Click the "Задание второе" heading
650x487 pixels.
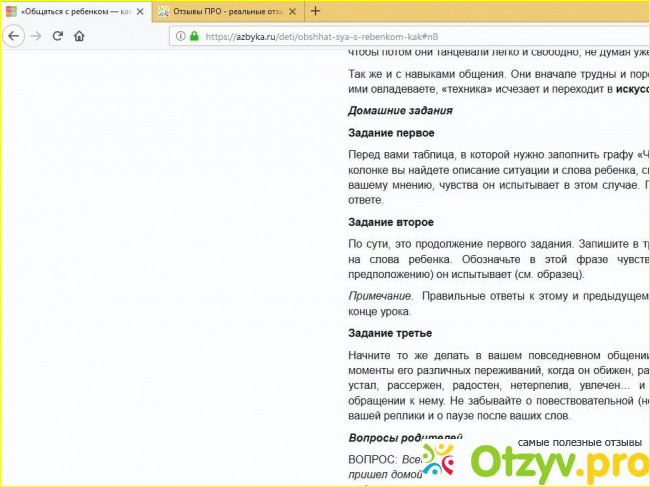coord(391,222)
